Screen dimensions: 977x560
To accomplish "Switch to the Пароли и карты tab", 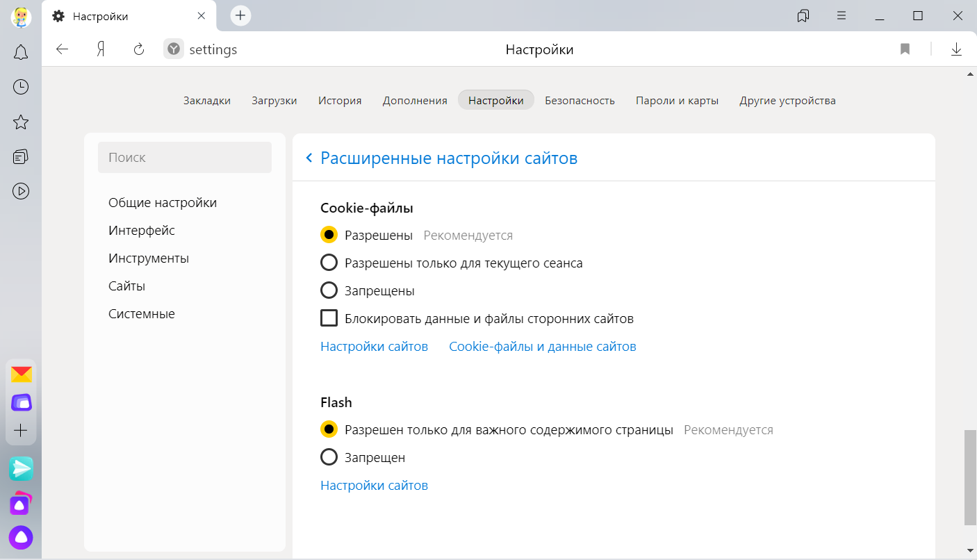I will (x=677, y=101).
